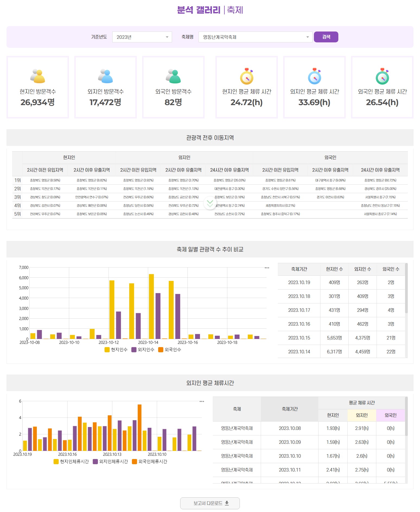Toggle 외지인수 series in chart legend
The height and width of the screenshot is (512, 420).
(x=143, y=350)
